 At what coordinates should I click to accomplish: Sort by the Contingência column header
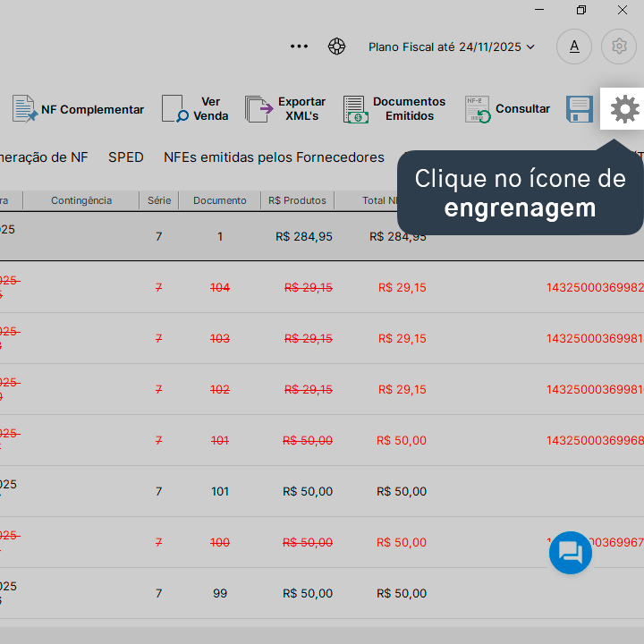tap(81, 200)
